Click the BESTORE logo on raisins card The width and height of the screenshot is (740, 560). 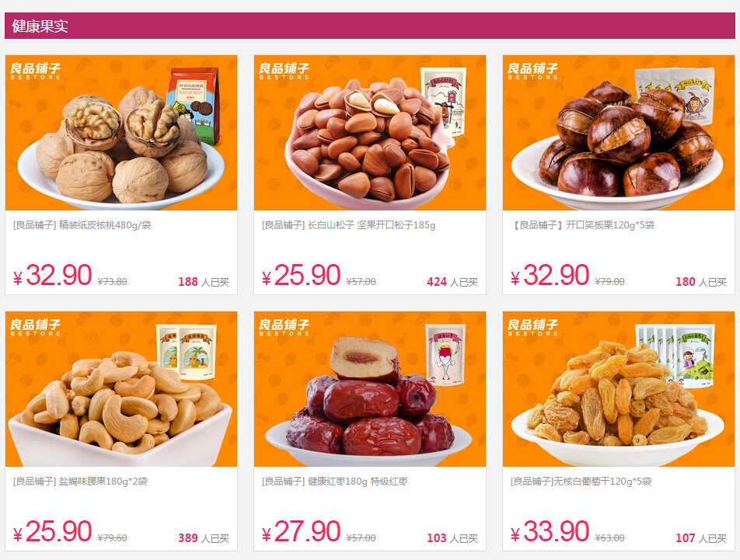click(x=532, y=327)
